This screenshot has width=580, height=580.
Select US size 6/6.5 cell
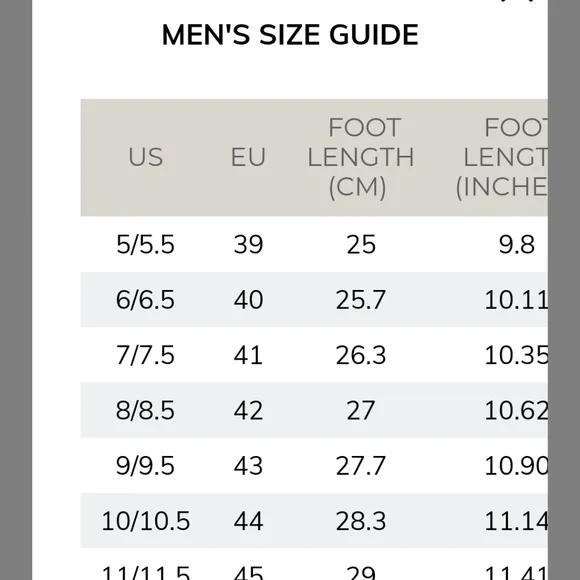(145, 300)
